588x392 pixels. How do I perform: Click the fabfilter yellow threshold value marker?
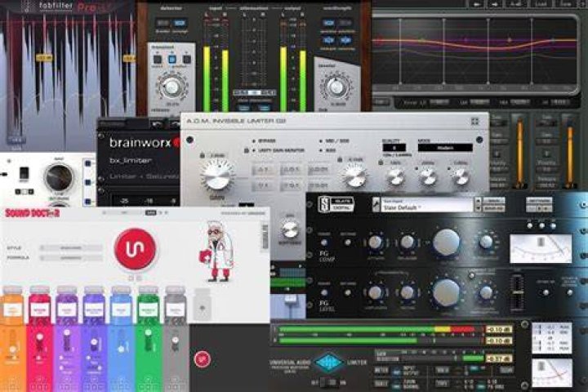coord(44,58)
